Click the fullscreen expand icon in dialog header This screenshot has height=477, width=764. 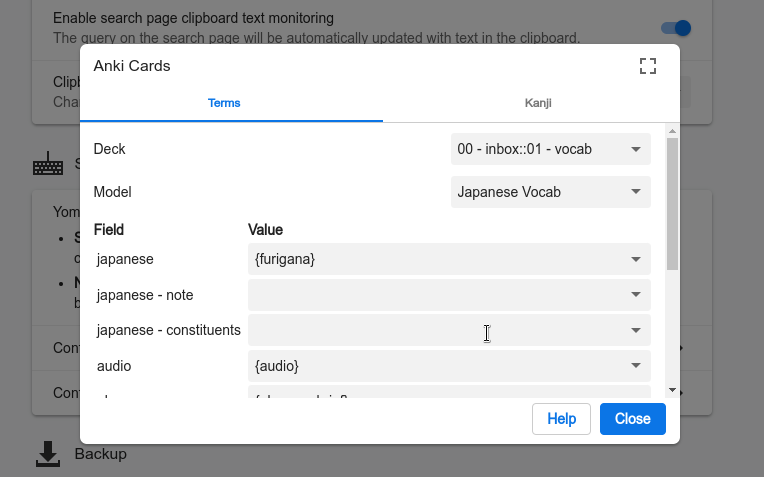[x=647, y=66]
